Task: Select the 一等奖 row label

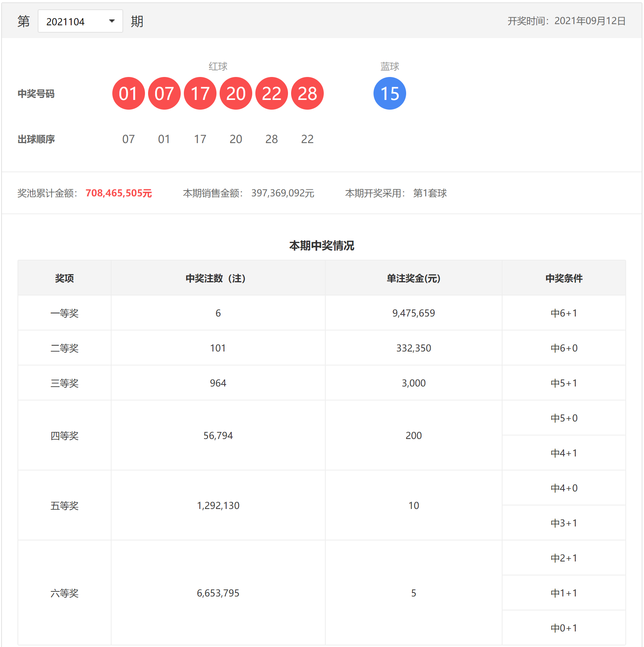Action: point(65,313)
